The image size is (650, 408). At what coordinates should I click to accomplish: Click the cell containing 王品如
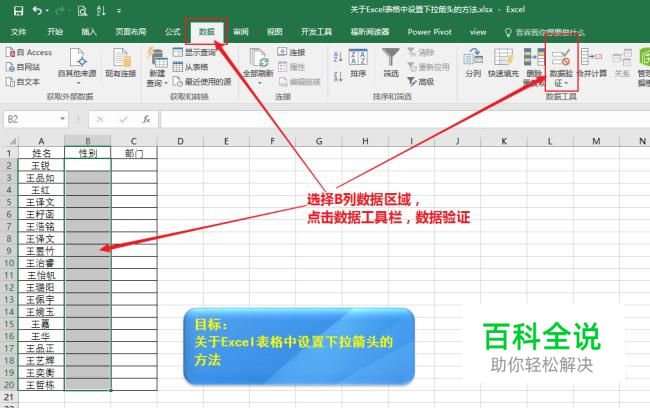pyautogui.click(x=41, y=178)
